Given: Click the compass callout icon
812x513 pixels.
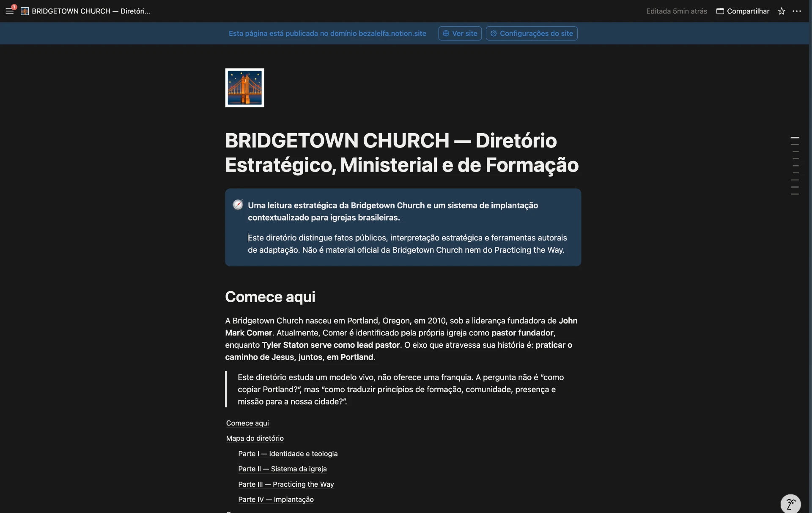Looking at the screenshot, I should click(238, 205).
